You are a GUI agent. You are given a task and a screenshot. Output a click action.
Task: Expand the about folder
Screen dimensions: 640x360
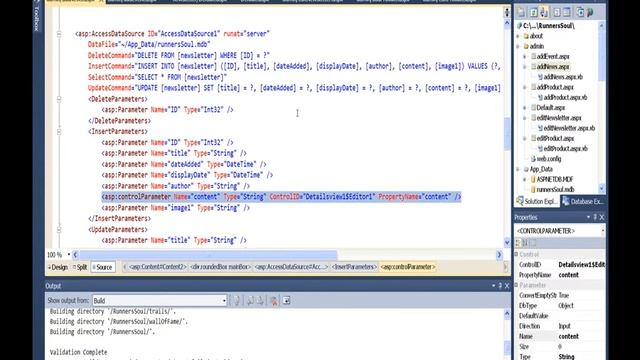pyautogui.click(x=518, y=36)
